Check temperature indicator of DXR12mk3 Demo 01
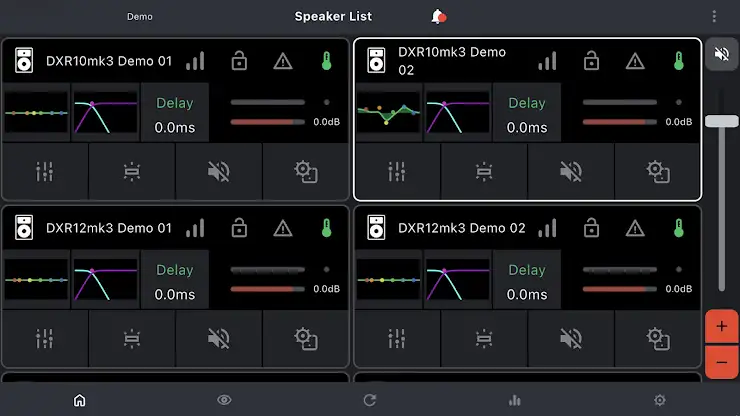This screenshot has width=740, height=416. (326, 228)
